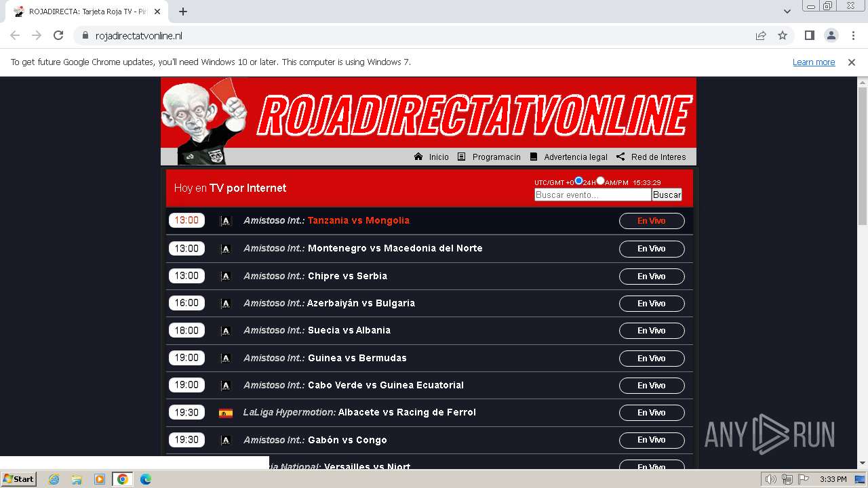Click the competition icon beside Gabón vs Congo
The height and width of the screenshot is (488, 868).
(x=226, y=441)
